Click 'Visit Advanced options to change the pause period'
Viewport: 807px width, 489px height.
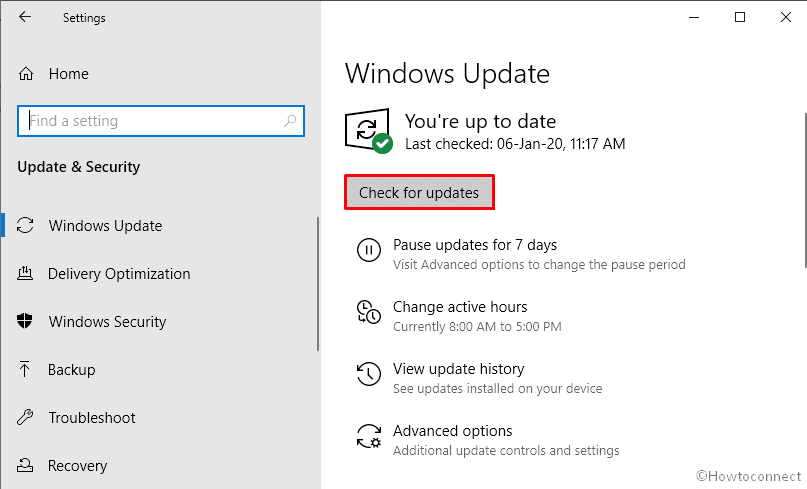(x=539, y=265)
